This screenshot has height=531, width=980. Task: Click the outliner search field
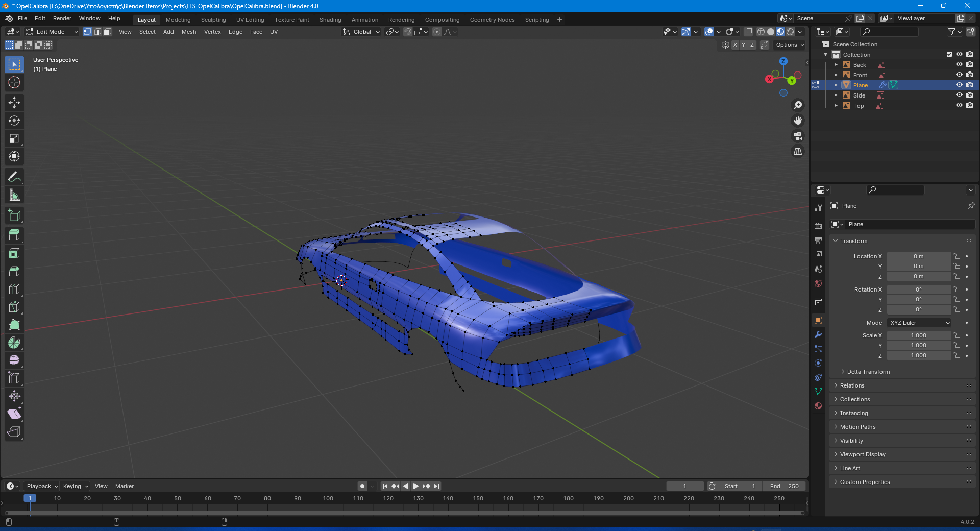pos(889,32)
